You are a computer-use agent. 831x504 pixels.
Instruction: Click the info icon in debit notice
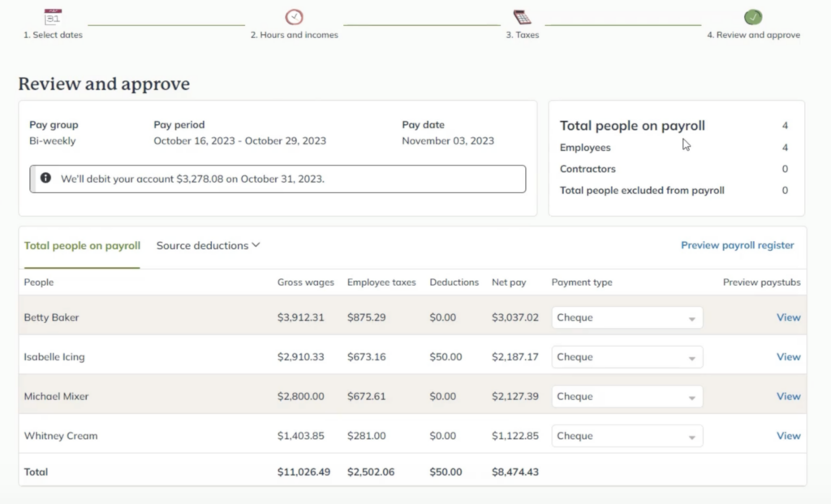pos(45,179)
